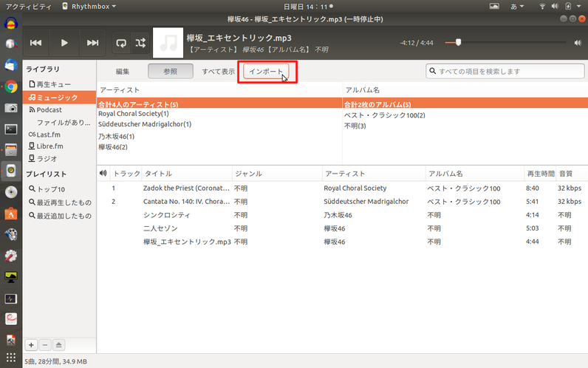Select Royal Choral Society(1) artist
Viewport: 588px width, 368px height.
(x=219, y=114)
